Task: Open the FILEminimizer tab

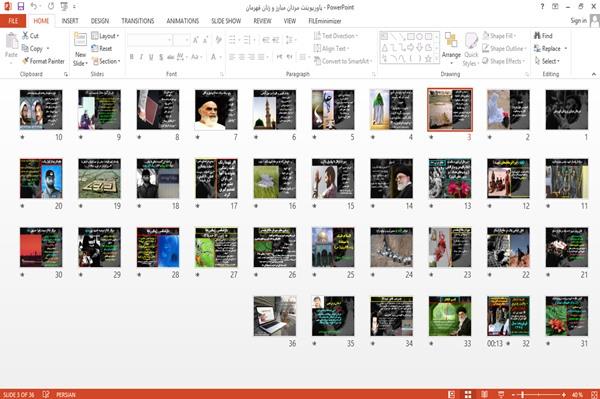Action: click(324, 21)
